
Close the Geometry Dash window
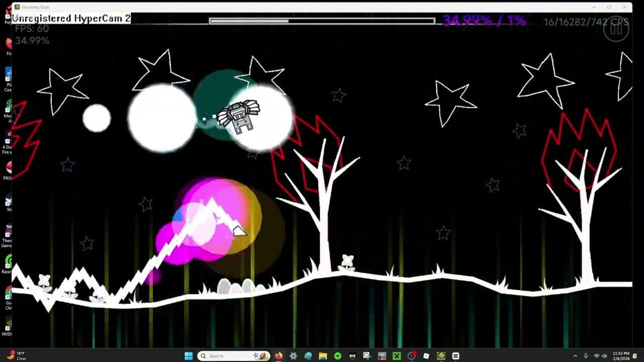(x=625, y=7)
